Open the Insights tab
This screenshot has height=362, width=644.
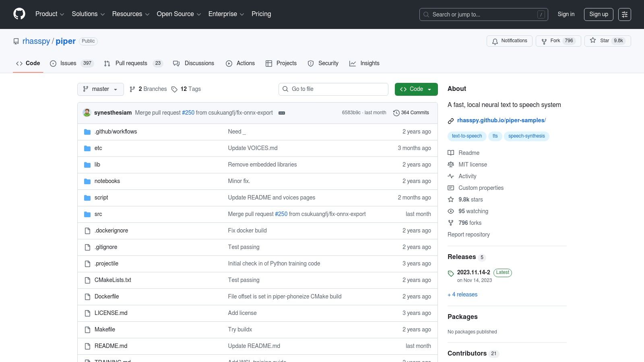pyautogui.click(x=364, y=64)
